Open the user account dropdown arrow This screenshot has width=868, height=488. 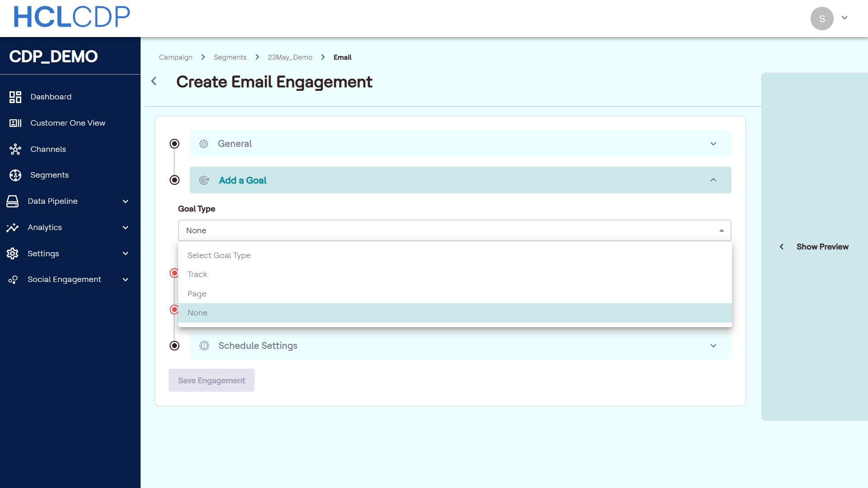point(844,18)
